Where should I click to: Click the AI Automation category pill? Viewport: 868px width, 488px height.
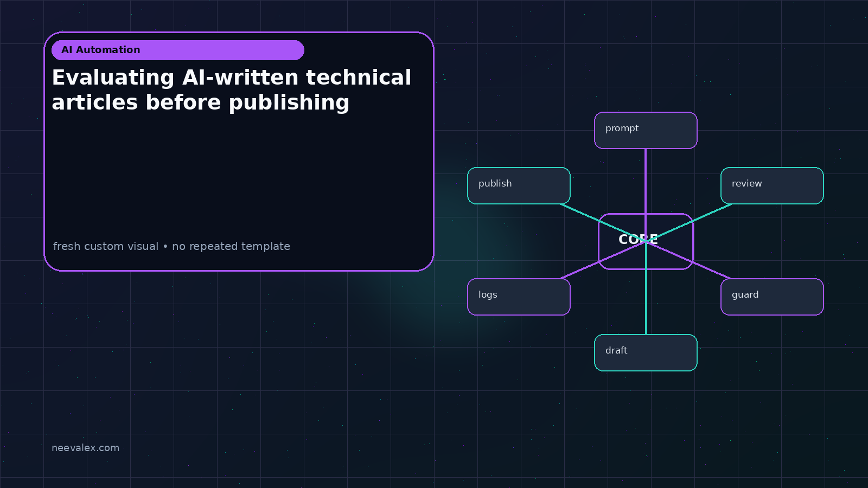(x=178, y=50)
